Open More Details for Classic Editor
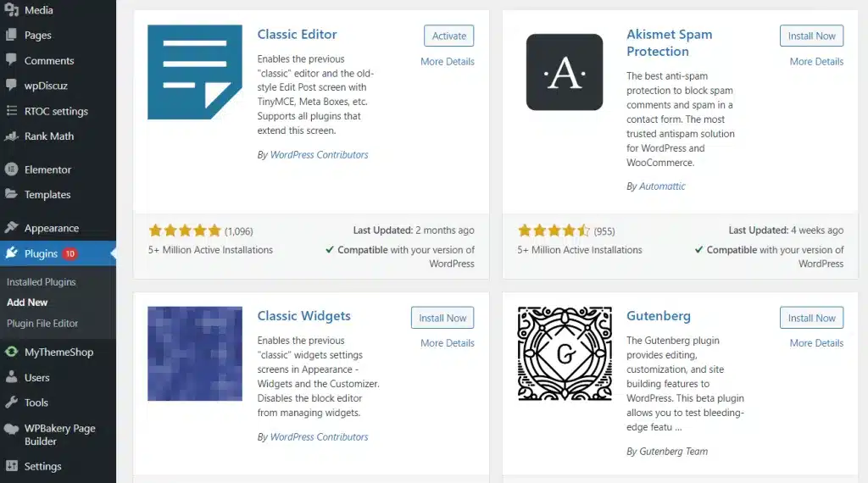This screenshot has height=483, width=868. click(448, 61)
